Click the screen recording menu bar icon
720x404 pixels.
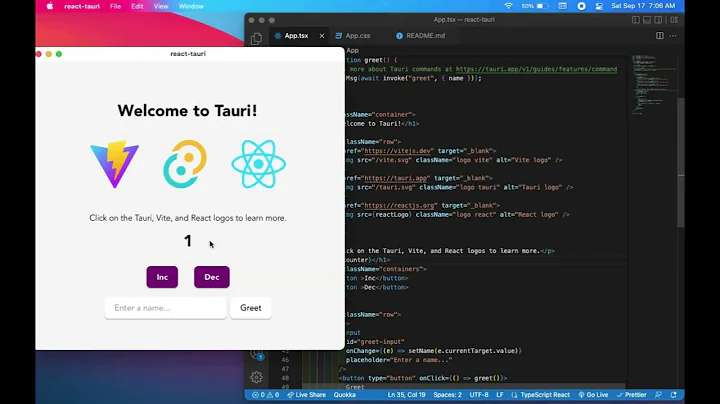point(581,6)
